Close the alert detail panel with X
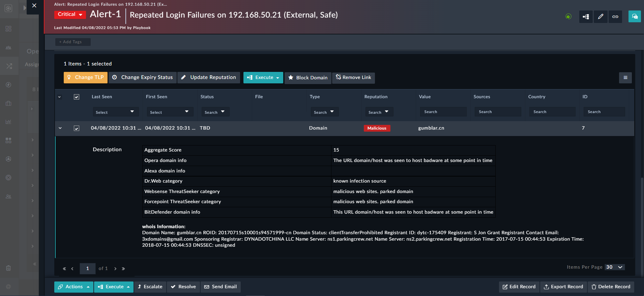The image size is (644, 296). pyautogui.click(x=34, y=6)
